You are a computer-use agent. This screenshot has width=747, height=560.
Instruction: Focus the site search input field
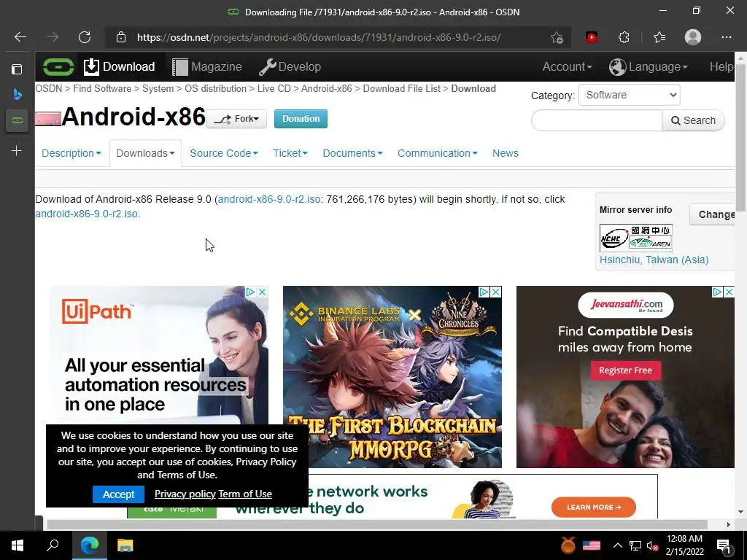tap(597, 120)
